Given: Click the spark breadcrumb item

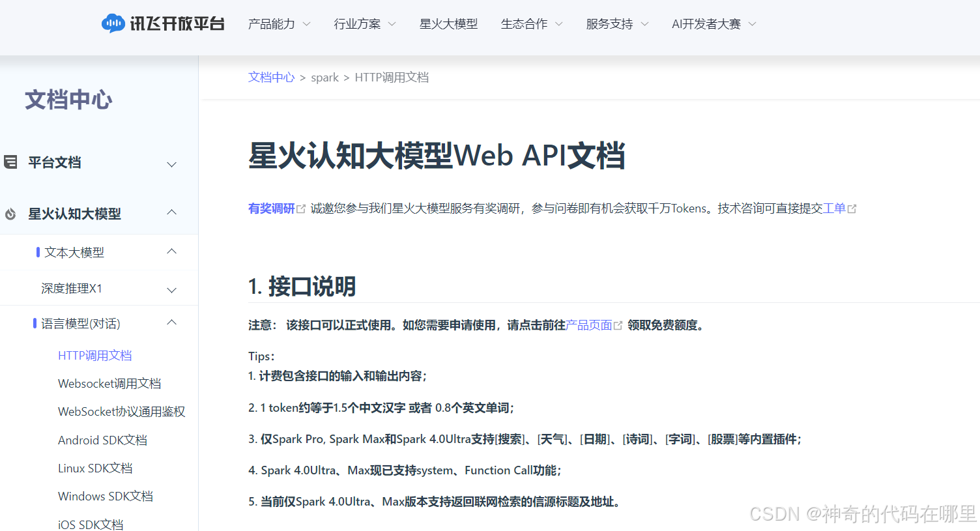Looking at the screenshot, I should 324,78.
